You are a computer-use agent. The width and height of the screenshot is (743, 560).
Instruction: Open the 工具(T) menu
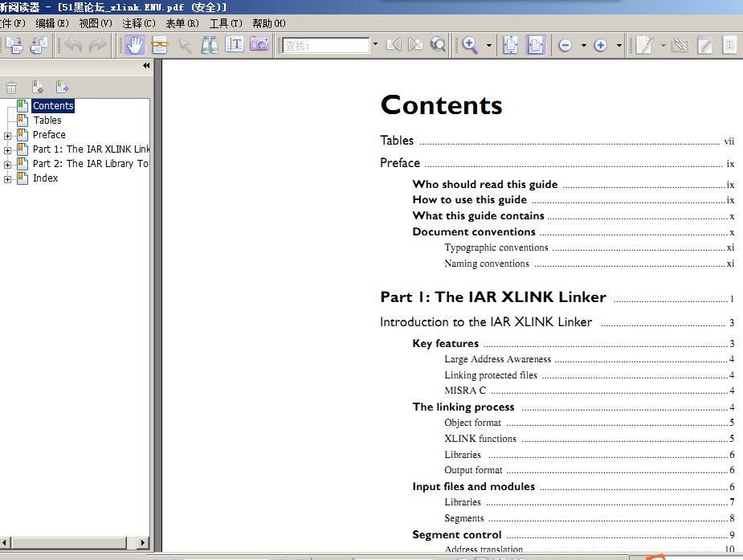tap(226, 23)
